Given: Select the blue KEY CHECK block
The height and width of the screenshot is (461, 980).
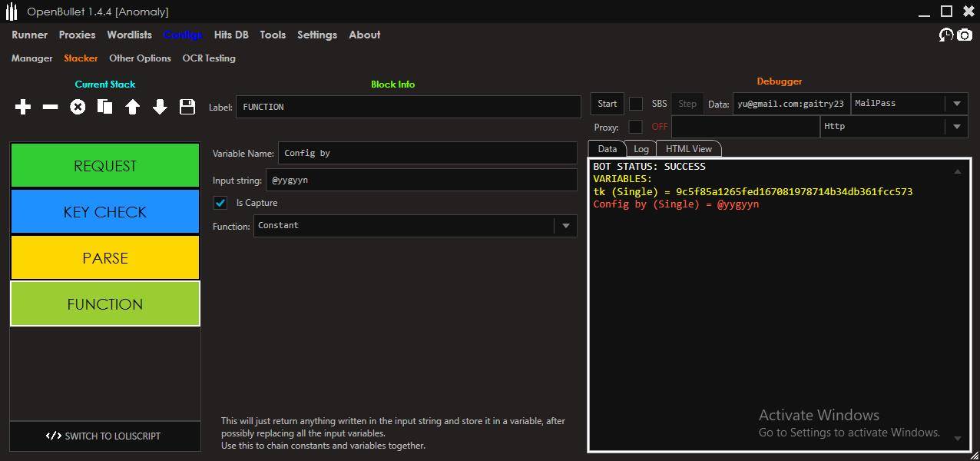Looking at the screenshot, I should [105, 212].
